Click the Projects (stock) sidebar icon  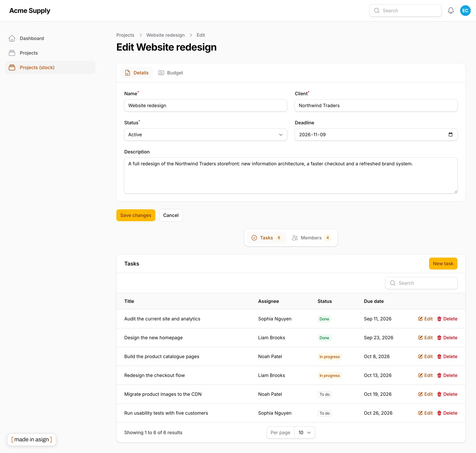coord(12,67)
